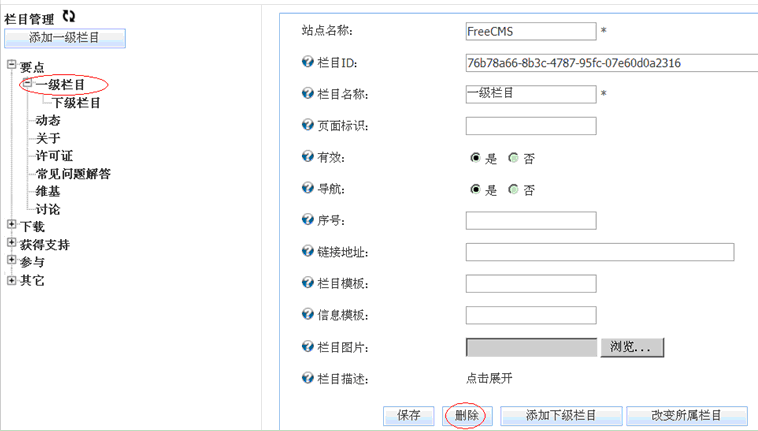Select 参与 label in the tree

[32, 262]
